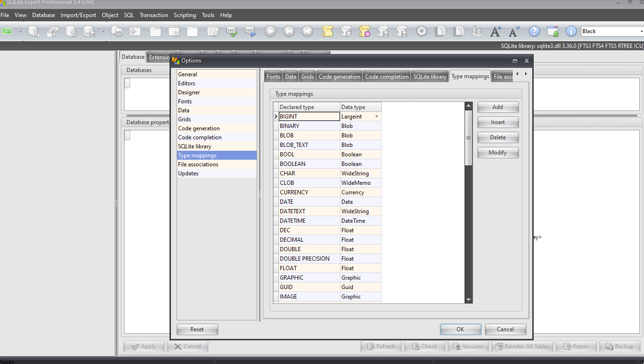Select File associations in options list
This screenshot has width=644, height=364.
[x=217, y=164]
